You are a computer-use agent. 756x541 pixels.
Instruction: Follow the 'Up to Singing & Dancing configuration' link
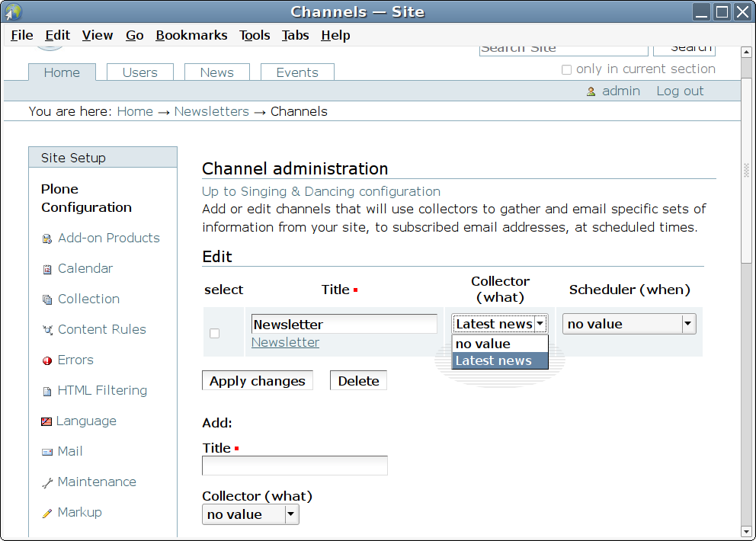click(321, 191)
